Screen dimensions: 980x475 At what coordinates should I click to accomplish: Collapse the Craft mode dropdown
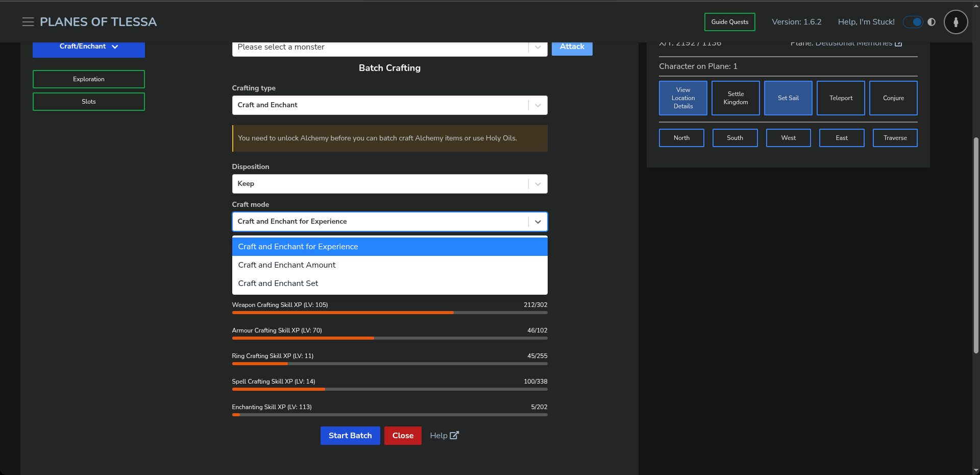(389, 222)
